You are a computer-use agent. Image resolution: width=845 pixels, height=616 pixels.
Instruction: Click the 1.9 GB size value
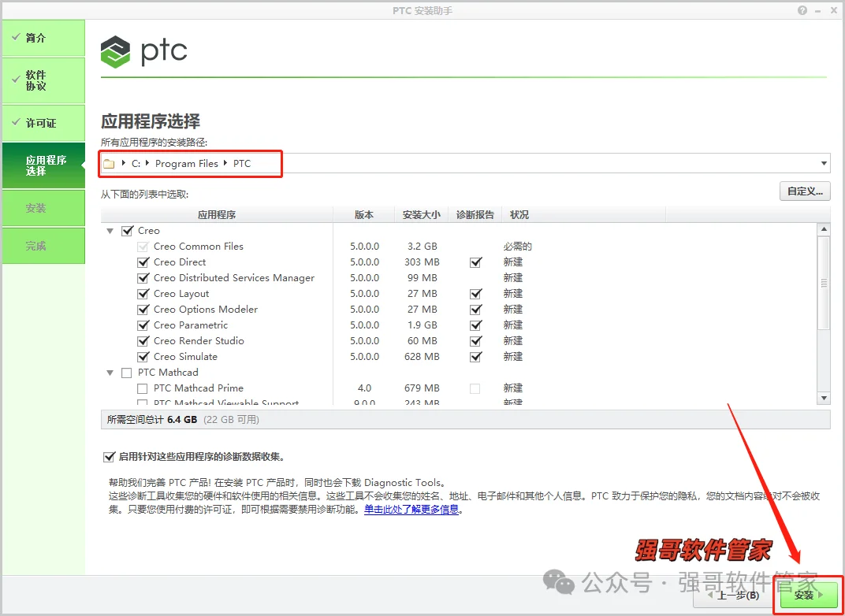(422, 325)
